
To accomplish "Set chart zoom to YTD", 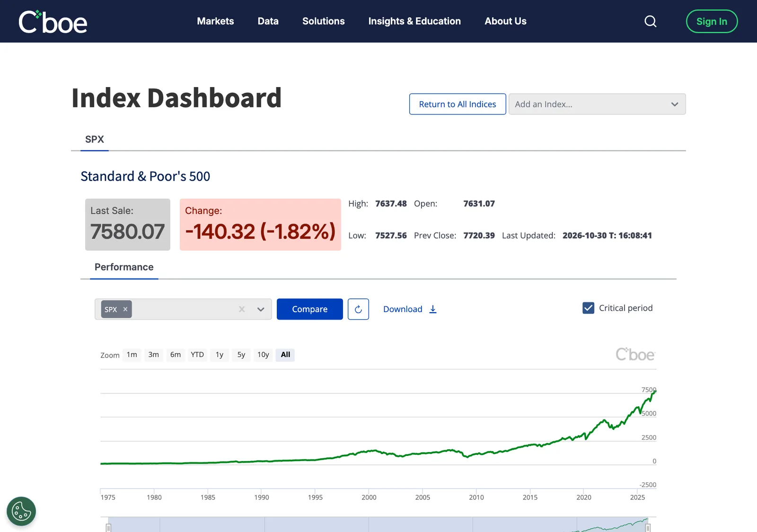I will (x=197, y=355).
